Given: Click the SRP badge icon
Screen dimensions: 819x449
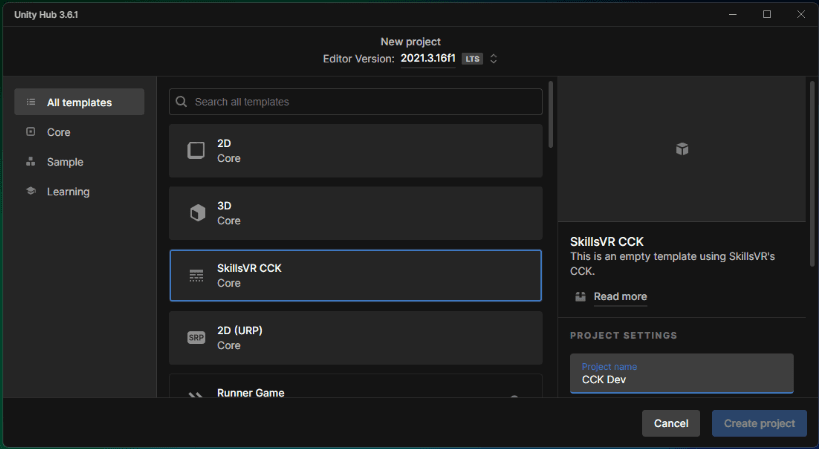Looking at the screenshot, I should coord(196,338).
